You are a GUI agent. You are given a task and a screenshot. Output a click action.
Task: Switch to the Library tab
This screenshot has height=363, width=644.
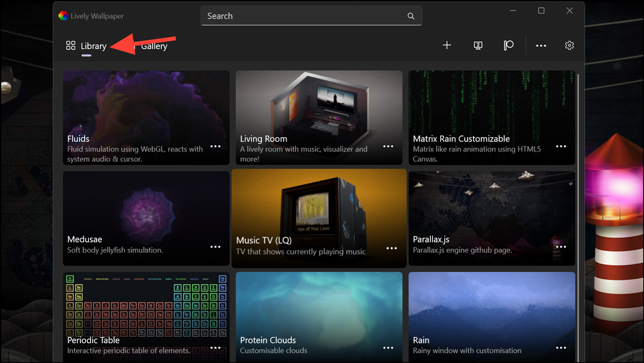click(86, 46)
